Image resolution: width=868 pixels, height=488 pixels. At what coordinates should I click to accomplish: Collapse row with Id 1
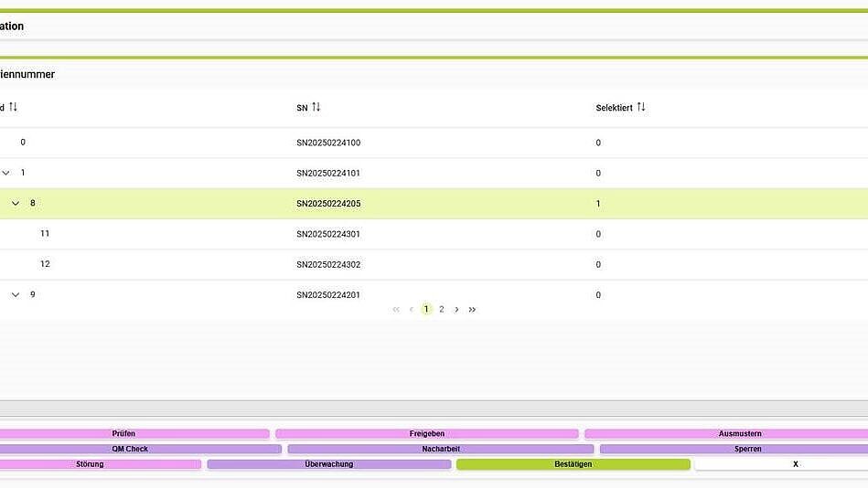coord(6,173)
